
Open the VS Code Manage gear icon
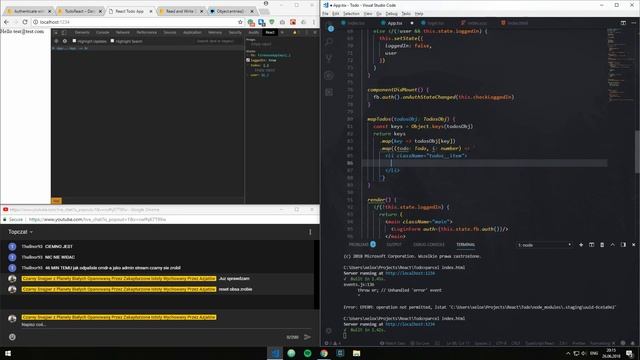pos(329,331)
